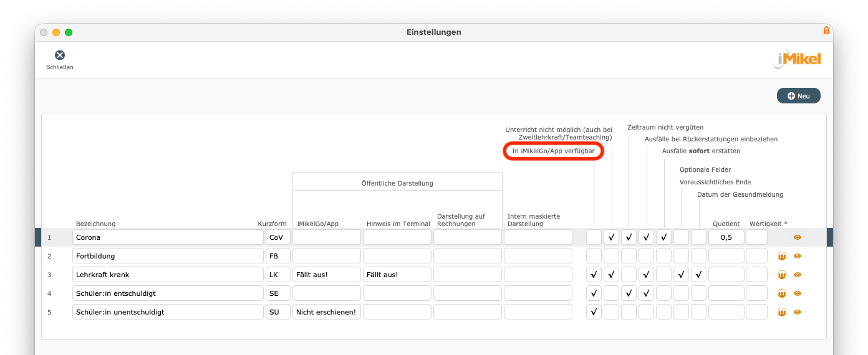Toggle eye icon for Corona row
Image resolution: width=868 pixels, height=355 pixels.
coord(798,237)
